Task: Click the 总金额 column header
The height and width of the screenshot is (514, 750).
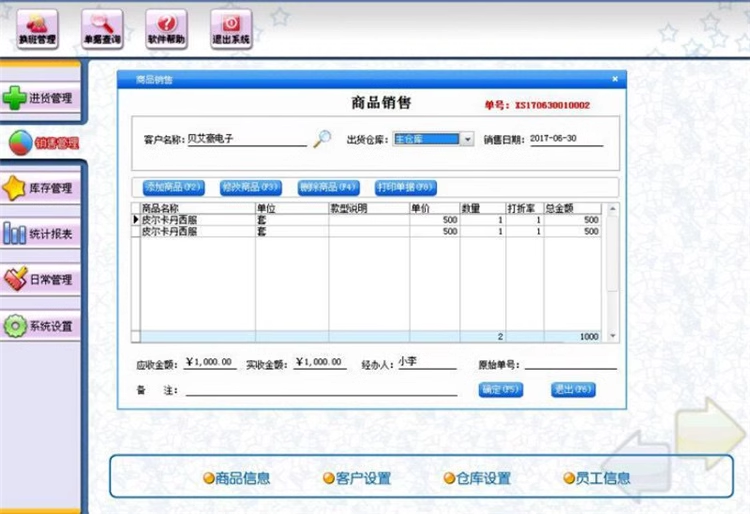Action: (573, 208)
